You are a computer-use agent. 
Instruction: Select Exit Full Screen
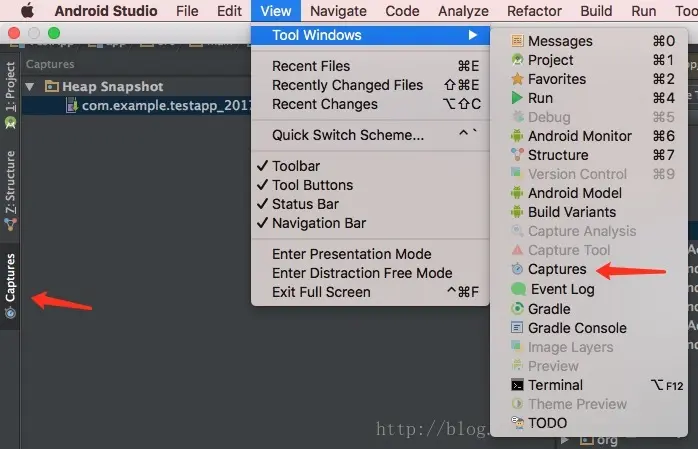pyautogui.click(x=370, y=292)
